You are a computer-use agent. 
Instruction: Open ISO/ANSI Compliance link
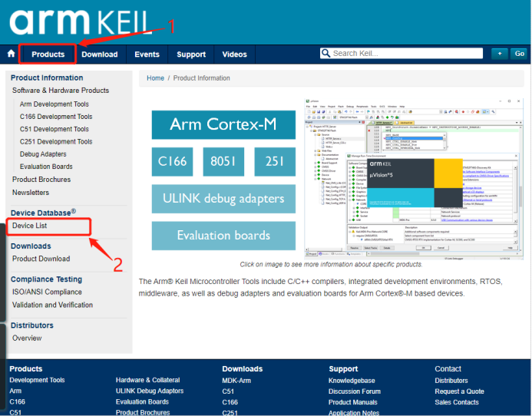coord(47,292)
